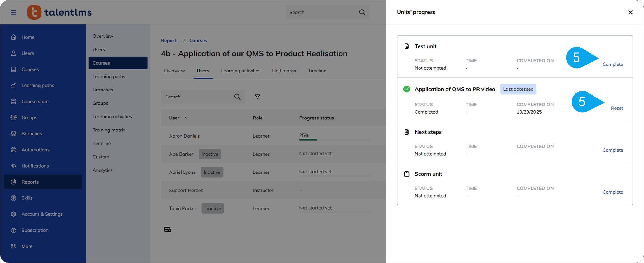Mark Test unit as Complete
This screenshot has height=263, width=644.
click(x=612, y=64)
